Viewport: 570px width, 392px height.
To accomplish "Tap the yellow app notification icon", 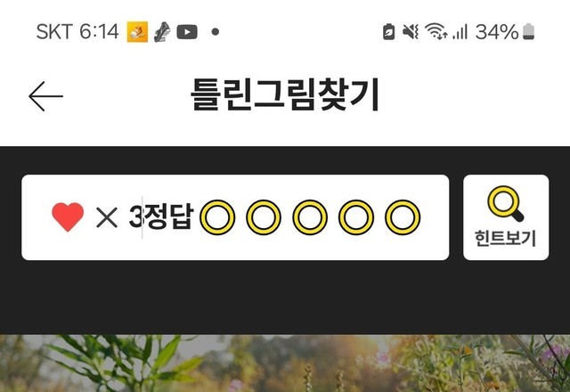I will [x=137, y=32].
